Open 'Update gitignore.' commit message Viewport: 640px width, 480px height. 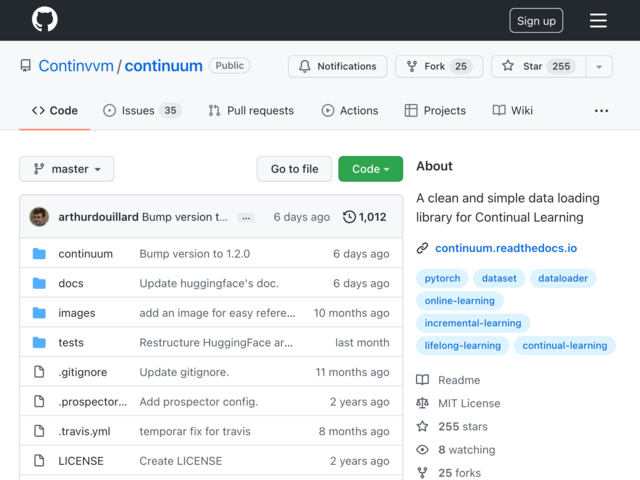tap(184, 372)
